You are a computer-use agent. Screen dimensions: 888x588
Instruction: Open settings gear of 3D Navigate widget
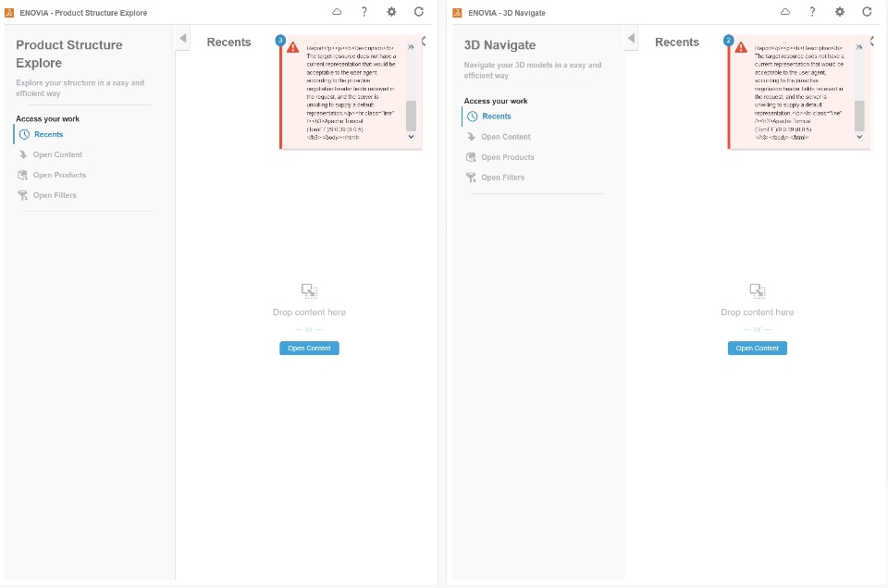point(839,12)
